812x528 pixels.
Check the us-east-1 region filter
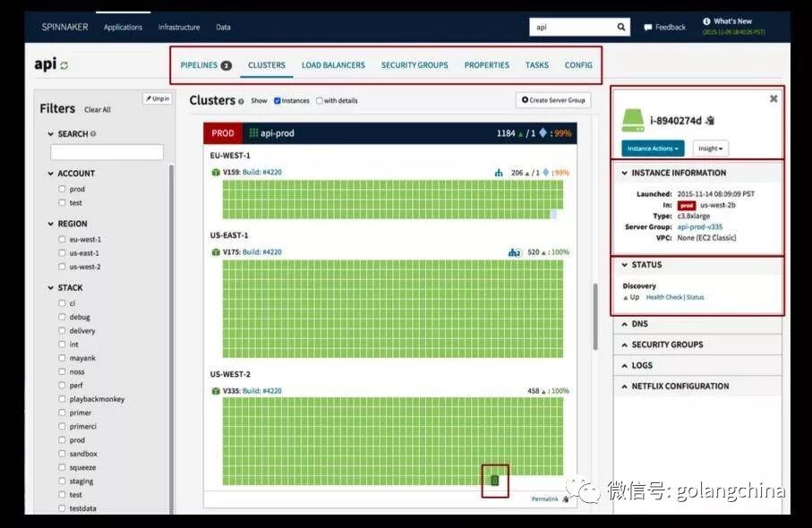click(62, 252)
